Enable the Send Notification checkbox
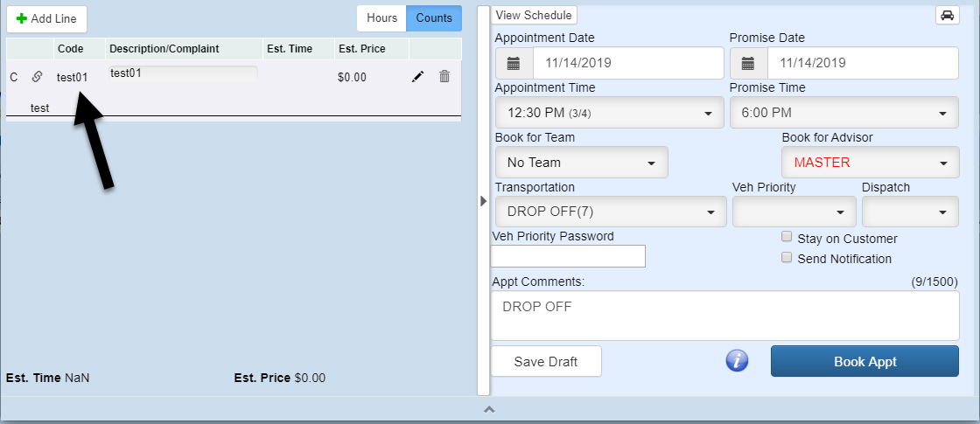 coord(787,258)
